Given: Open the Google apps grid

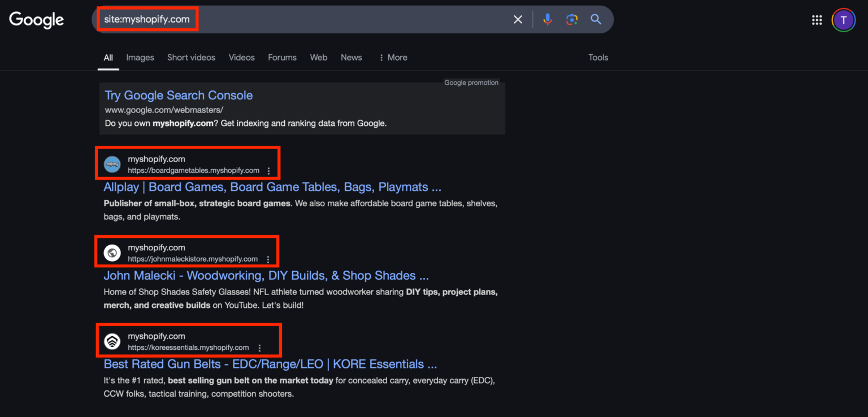Looking at the screenshot, I should pos(817,19).
